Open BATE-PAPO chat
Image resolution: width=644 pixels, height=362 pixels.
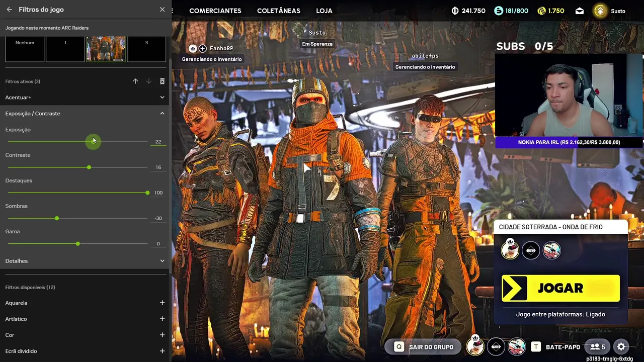click(563, 347)
